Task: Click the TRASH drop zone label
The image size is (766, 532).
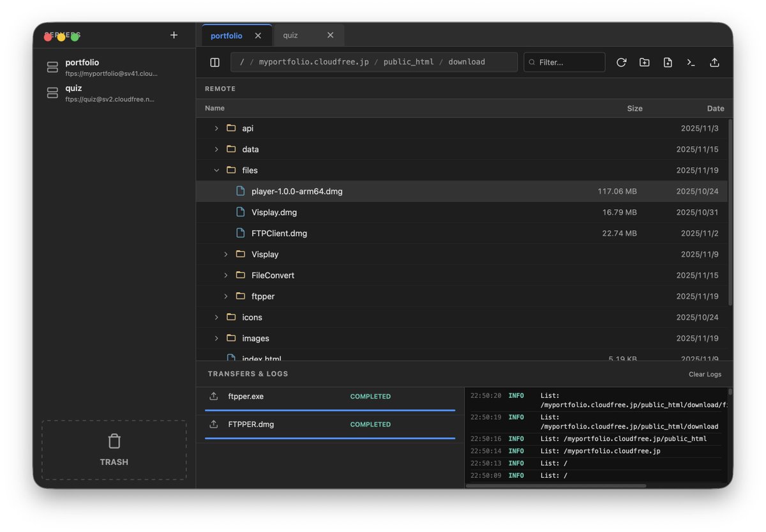Action: [114, 462]
